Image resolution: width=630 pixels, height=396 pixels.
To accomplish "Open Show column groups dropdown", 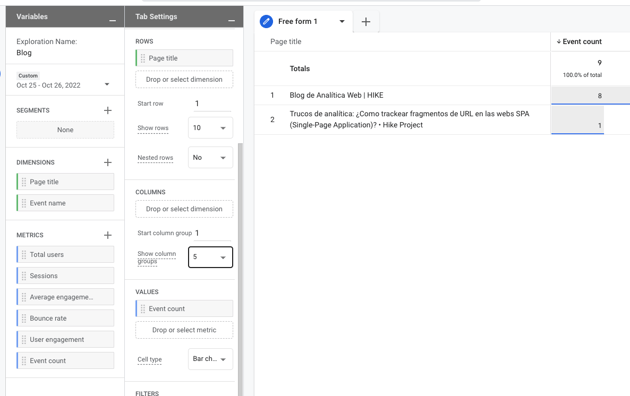I will [210, 257].
